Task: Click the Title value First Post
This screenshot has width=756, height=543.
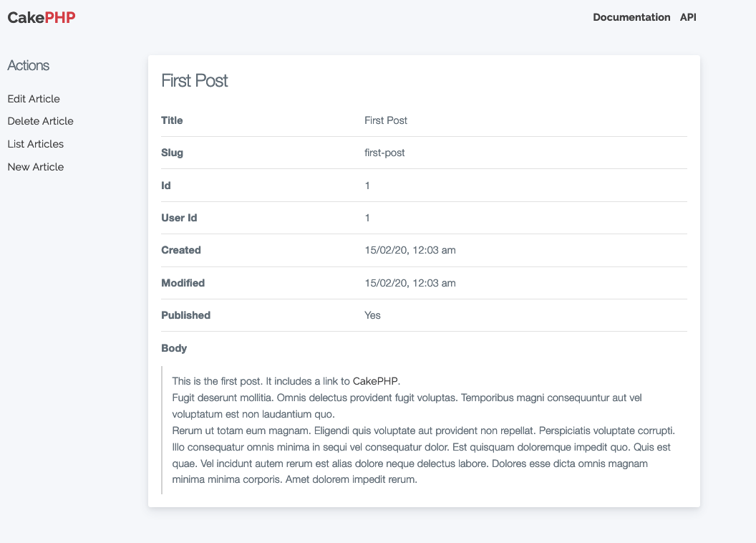Action: [x=386, y=120]
